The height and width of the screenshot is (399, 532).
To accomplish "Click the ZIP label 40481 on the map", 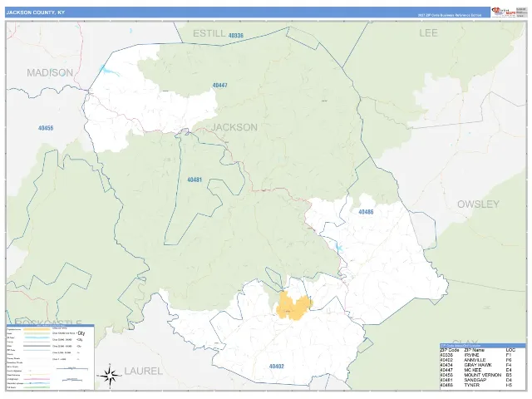I will pyautogui.click(x=195, y=180).
